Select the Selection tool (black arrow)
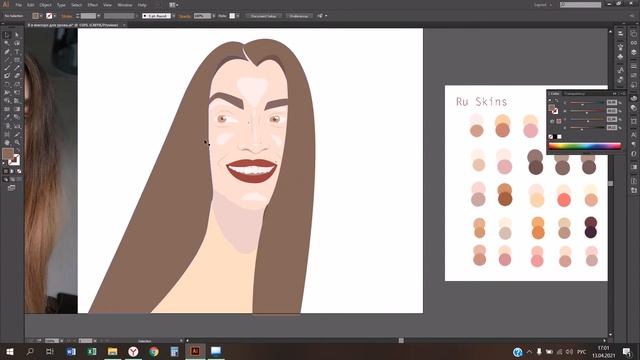Viewport: 640px width, 360px height. pyautogui.click(x=7, y=35)
